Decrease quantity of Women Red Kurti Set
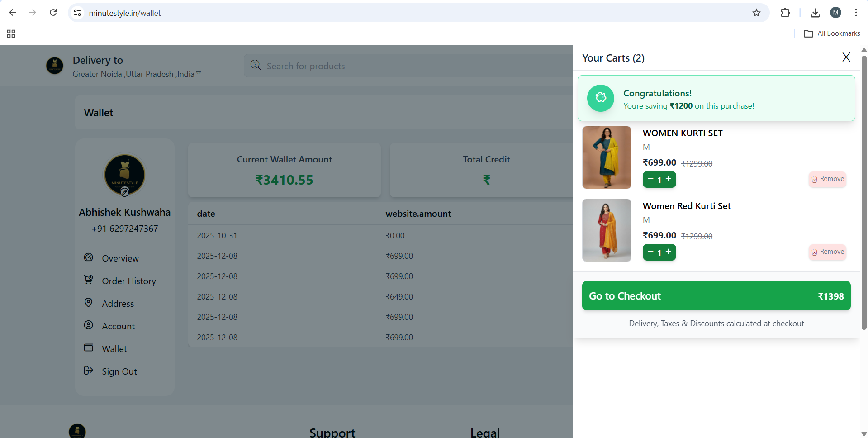The height and width of the screenshot is (438, 868). pyautogui.click(x=650, y=252)
